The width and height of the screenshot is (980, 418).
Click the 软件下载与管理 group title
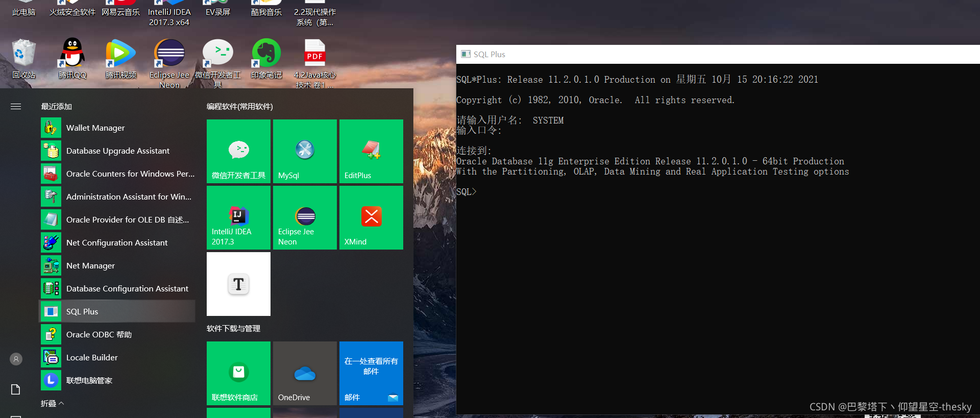click(233, 328)
